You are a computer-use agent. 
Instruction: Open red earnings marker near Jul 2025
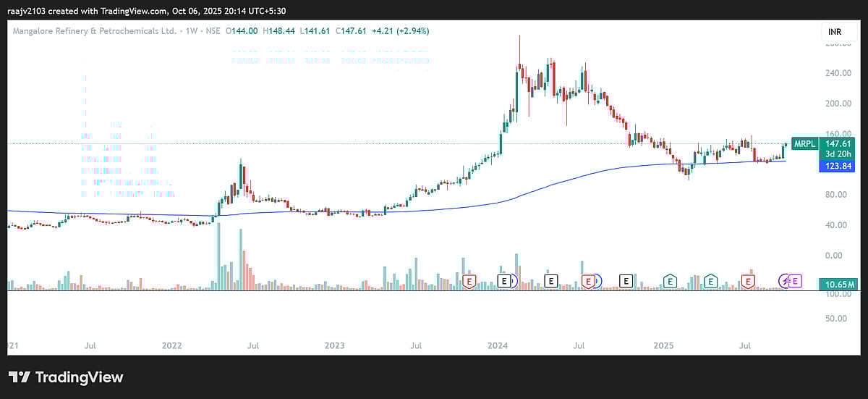[x=749, y=281]
